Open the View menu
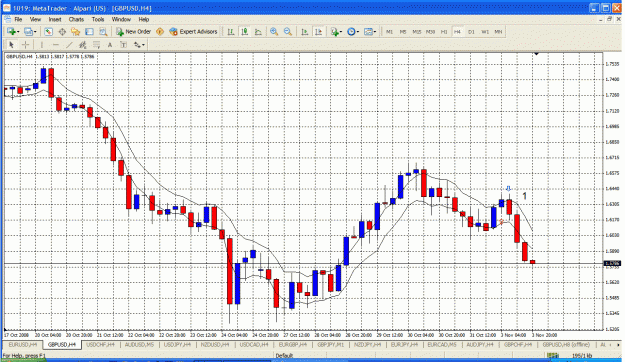 35,19
